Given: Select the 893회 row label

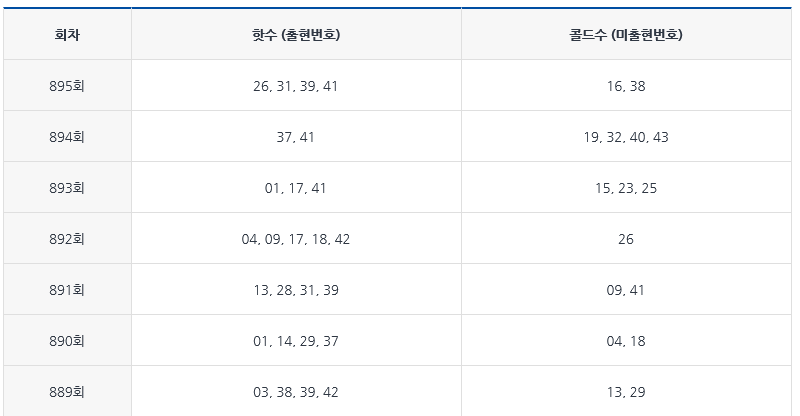Looking at the screenshot, I should (67, 188).
